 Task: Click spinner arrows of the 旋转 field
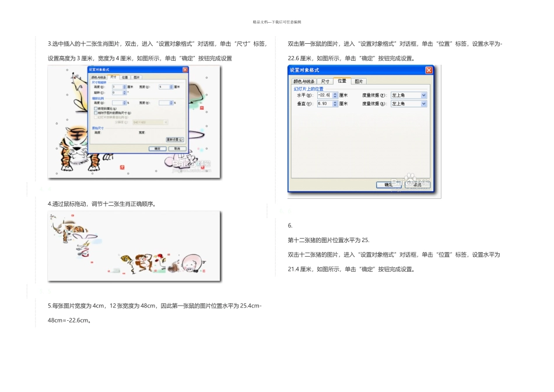[x=124, y=93]
